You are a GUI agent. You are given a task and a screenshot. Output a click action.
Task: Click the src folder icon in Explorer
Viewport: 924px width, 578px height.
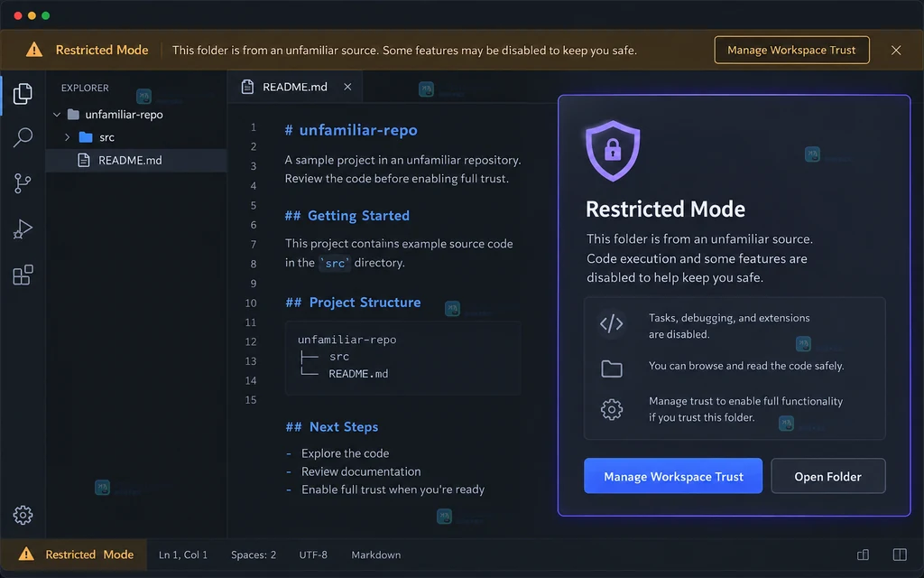pos(86,137)
